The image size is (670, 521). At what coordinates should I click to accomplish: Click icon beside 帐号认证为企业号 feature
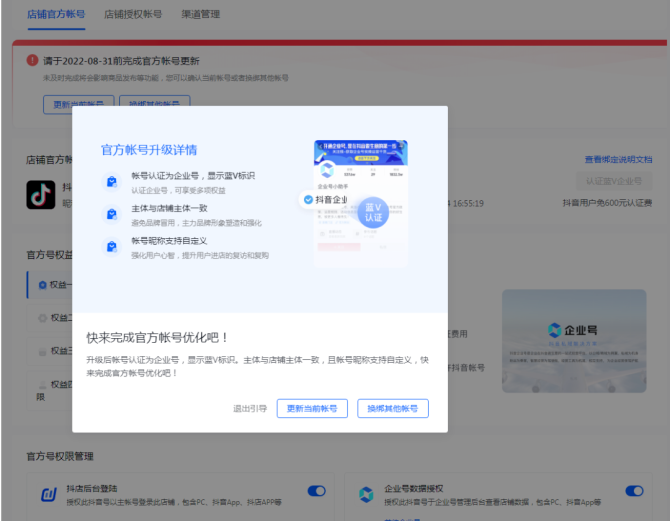pos(112,182)
